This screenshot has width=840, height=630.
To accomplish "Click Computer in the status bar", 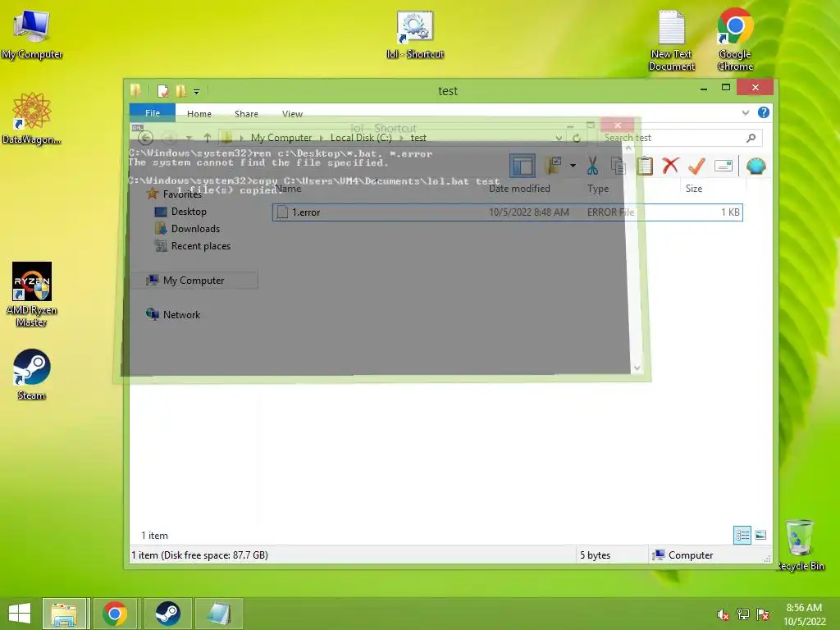I will (682, 555).
